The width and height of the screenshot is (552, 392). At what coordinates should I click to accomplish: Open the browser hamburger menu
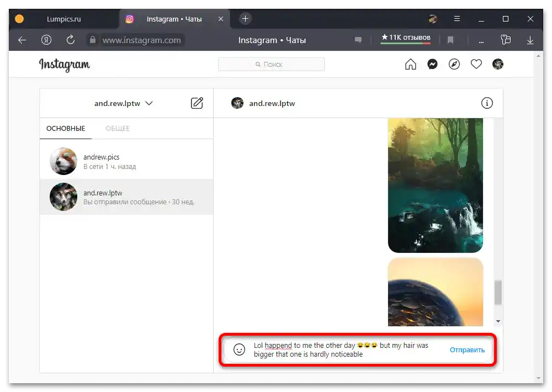pyautogui.click(x=457, y=19)
